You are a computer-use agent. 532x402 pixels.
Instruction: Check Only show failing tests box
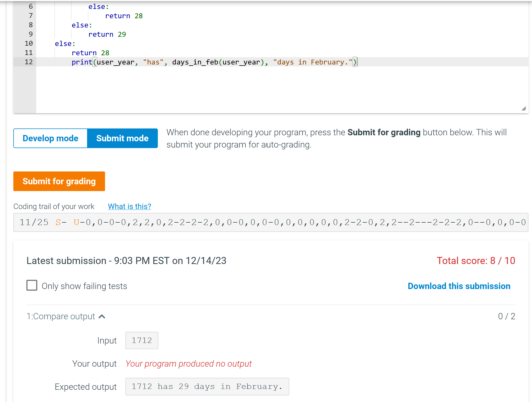32,286
